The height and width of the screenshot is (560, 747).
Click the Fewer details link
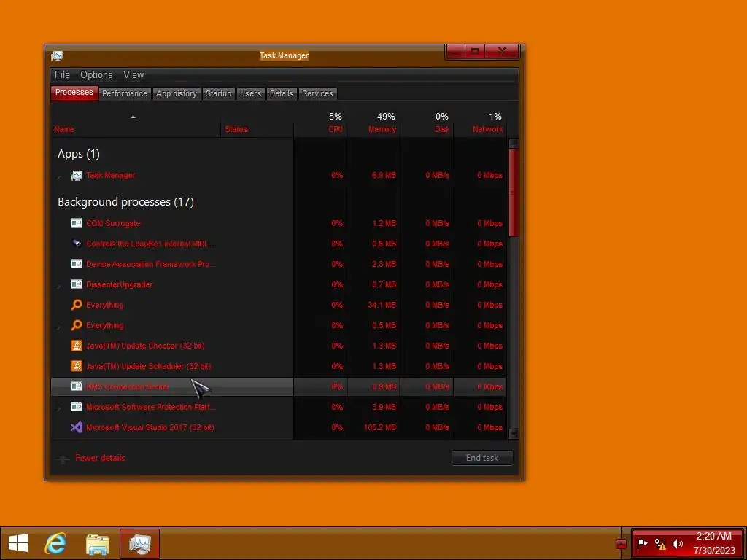click(100, 458)
